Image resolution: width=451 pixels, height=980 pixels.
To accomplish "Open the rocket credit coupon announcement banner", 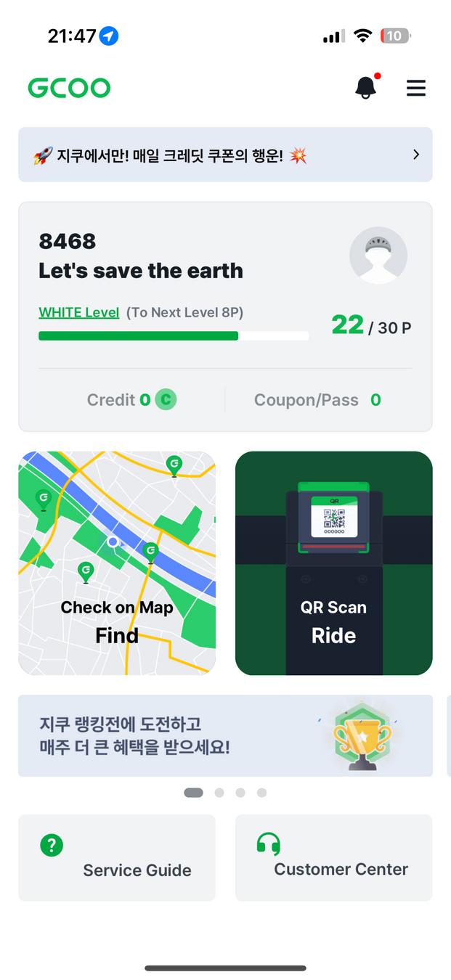I will coord(225,155).
